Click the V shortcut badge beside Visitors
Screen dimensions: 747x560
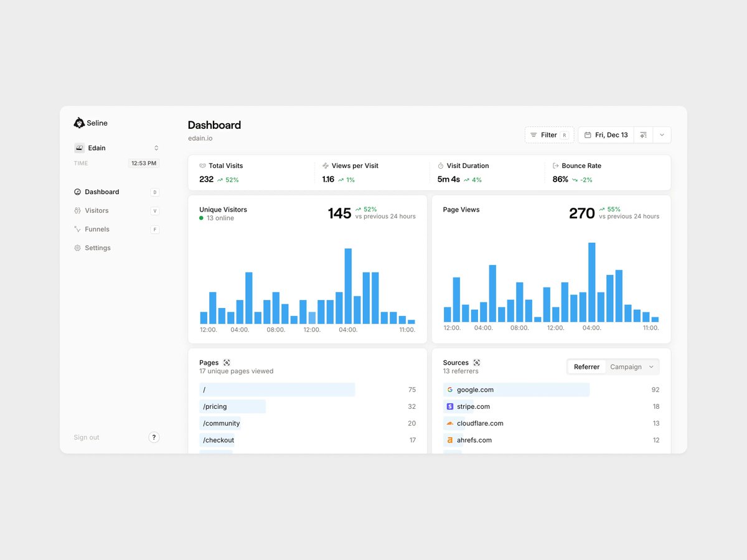pyautogui.click(x=155, y=211)
